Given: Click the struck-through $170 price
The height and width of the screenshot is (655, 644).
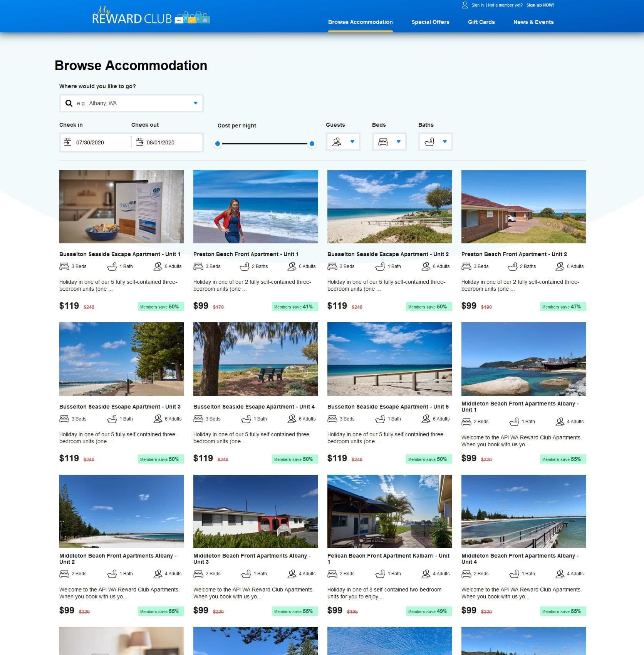Looking at the screenshot, I should click(x=218, y=307).
